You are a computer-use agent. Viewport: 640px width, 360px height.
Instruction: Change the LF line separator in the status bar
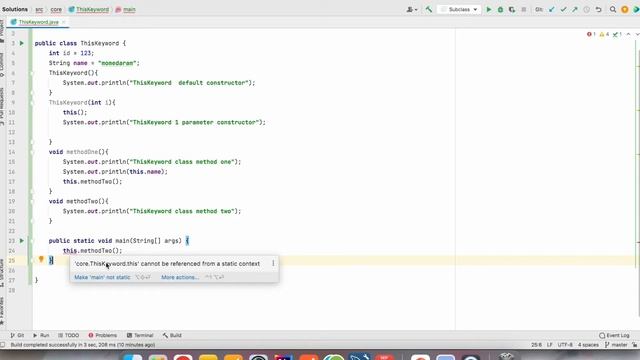[549, 345]
